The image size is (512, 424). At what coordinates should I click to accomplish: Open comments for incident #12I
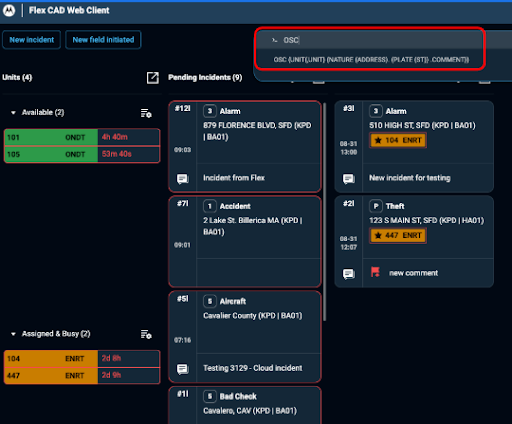click(182, 179)
